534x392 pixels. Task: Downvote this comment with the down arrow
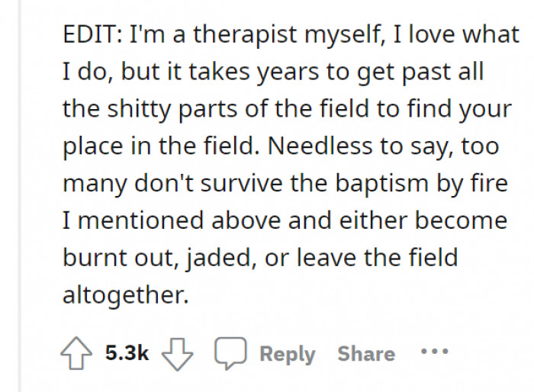pos(180,353)
